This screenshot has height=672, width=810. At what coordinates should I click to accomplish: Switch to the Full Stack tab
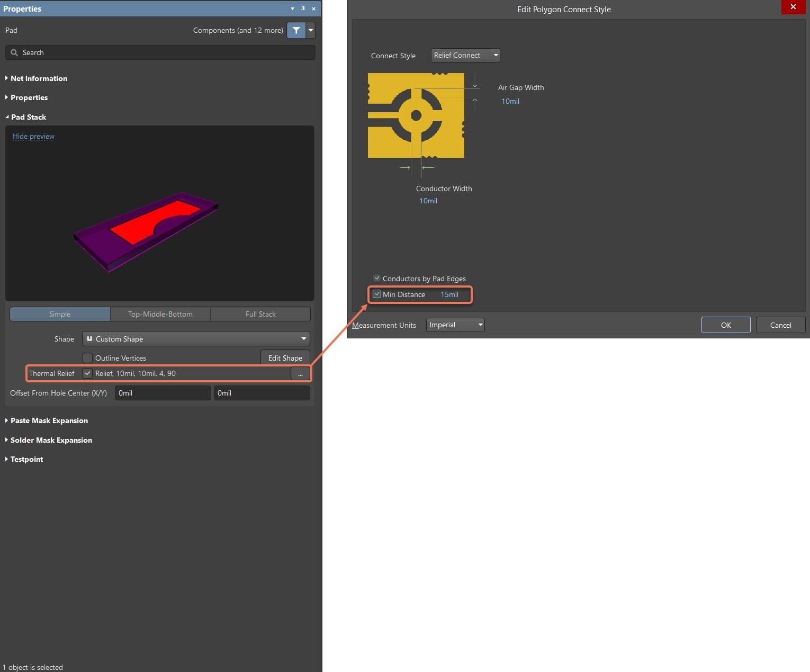(x=260, y=314)
